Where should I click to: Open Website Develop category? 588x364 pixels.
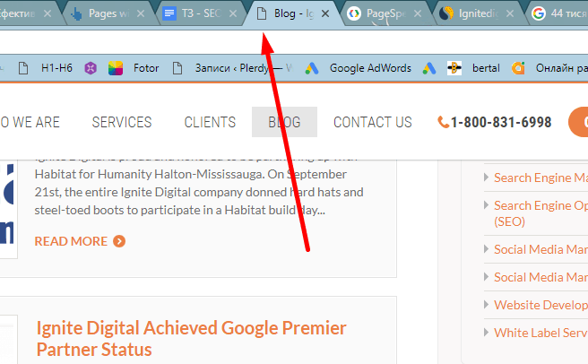[540, 305]
